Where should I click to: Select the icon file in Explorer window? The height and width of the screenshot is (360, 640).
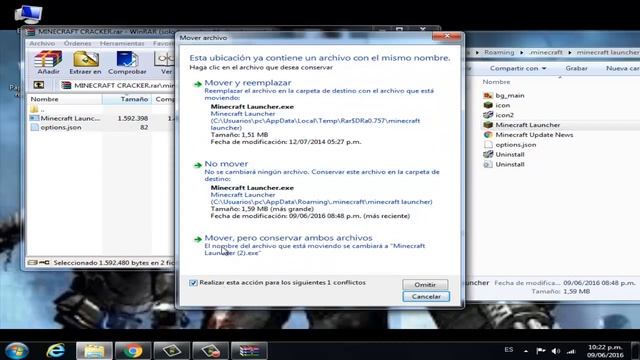pyautogui.click(x=497, y=105)
